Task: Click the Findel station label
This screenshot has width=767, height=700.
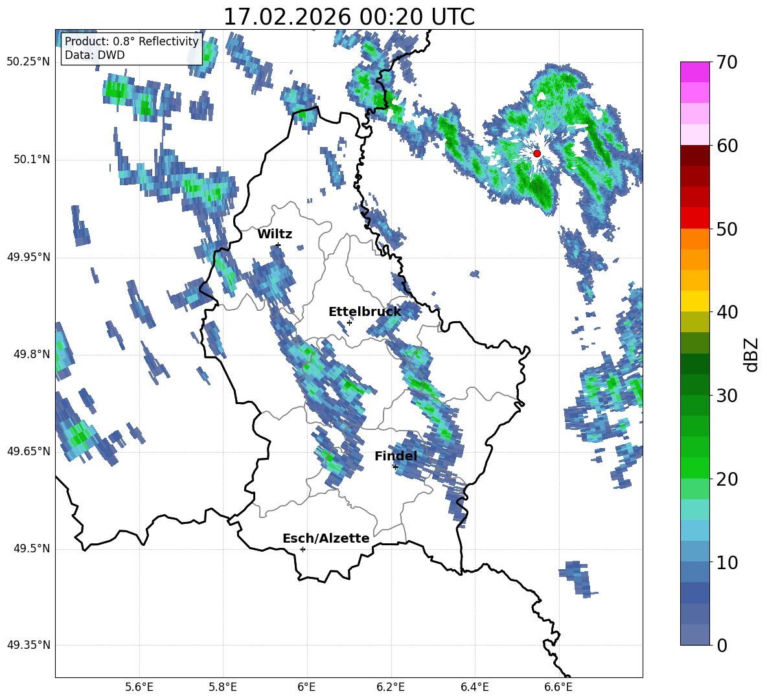Action: point(396,456)
